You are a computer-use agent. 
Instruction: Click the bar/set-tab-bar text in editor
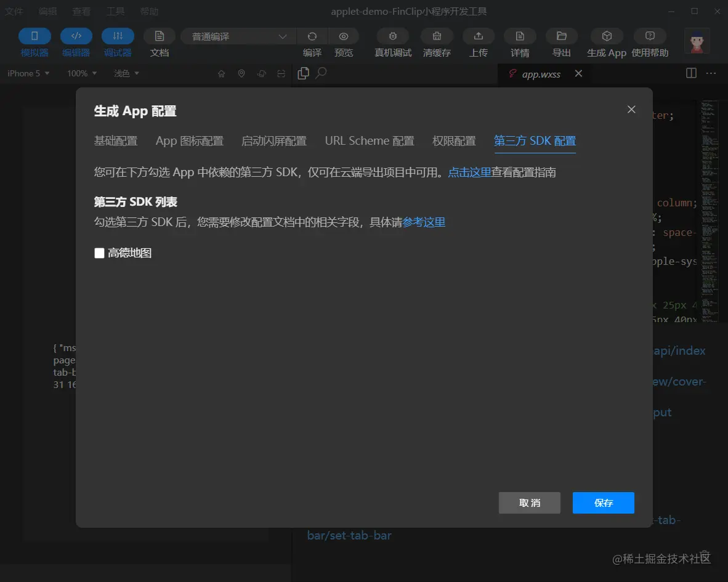tap(349, 536)
